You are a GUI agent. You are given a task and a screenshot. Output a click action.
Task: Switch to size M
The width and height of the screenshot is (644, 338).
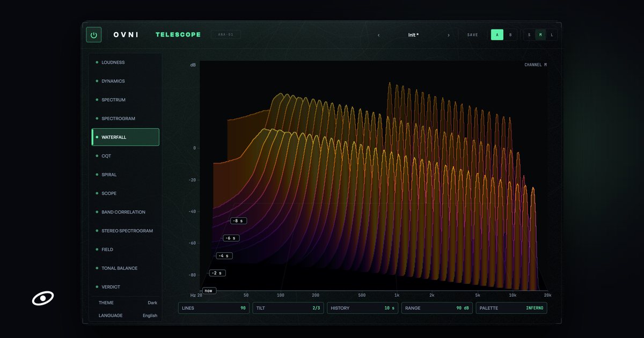[540, 35]
